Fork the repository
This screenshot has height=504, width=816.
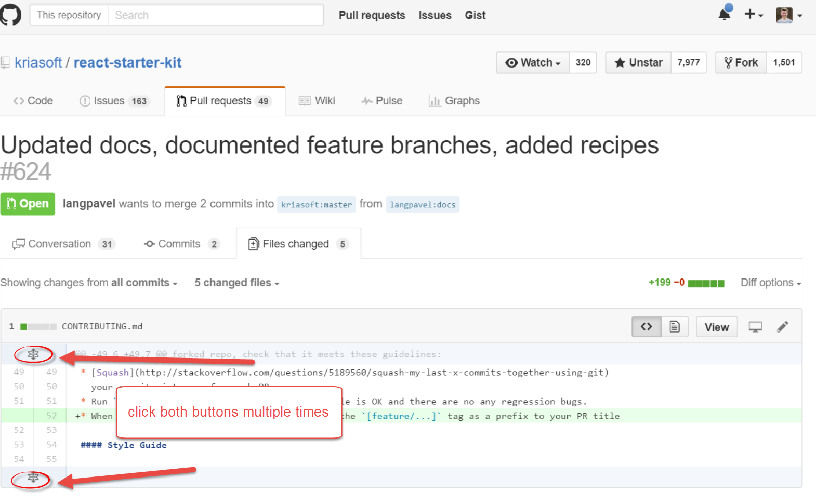pyautogui.click(x=741, y=63)
